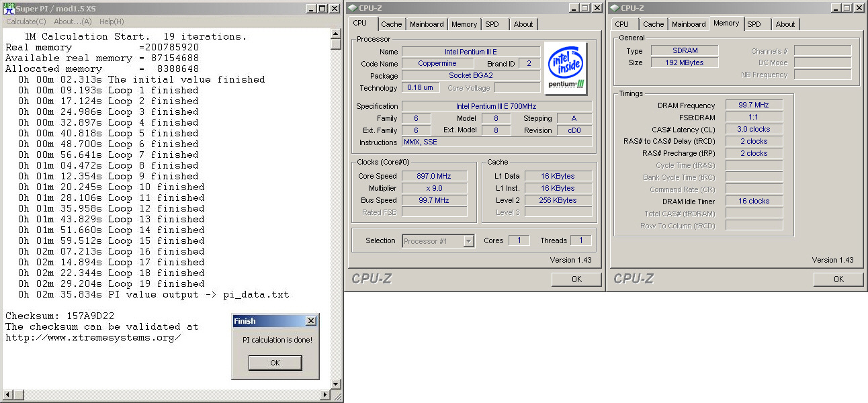The width and height of the screenshot is (868, 403).
Task: Click the tRCD 2 clocks value
Action: point(754,141)
